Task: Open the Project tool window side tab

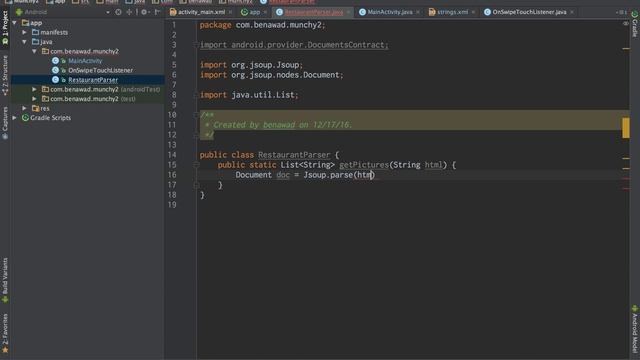Action: click(5, 28)
